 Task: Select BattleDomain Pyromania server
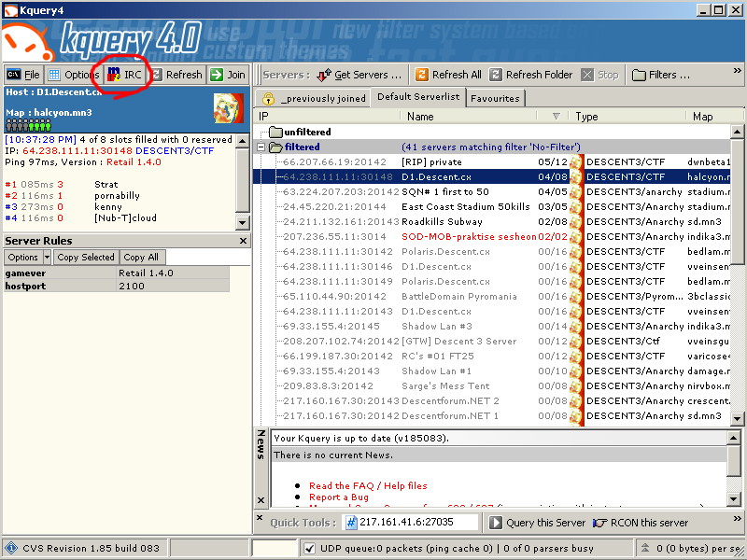492,296
